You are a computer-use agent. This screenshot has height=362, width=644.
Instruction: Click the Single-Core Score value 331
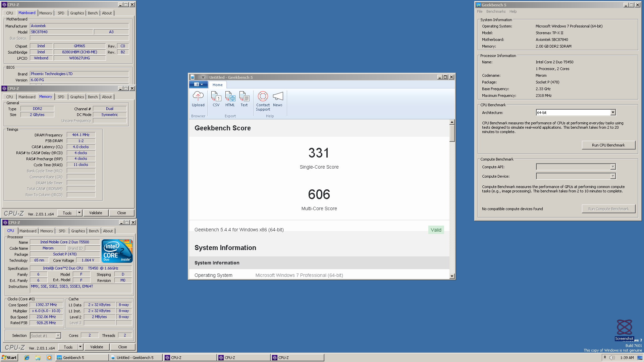(319, 153)
